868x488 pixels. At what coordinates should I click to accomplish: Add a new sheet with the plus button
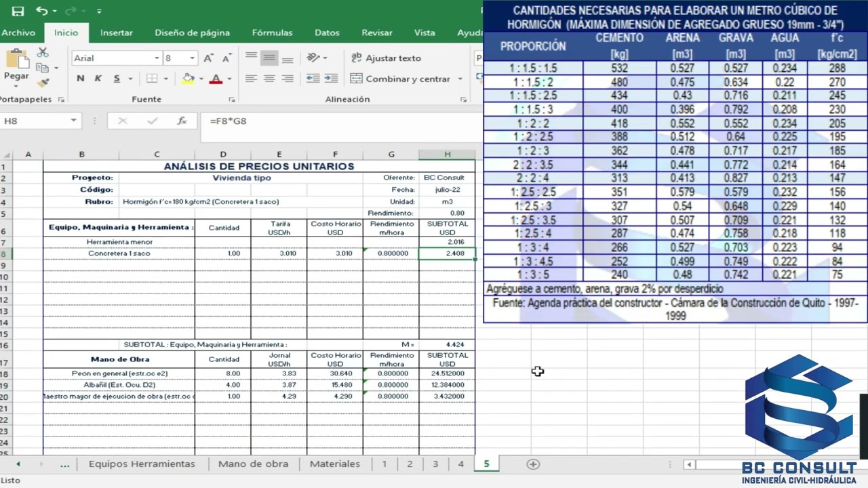click(533, 464)
